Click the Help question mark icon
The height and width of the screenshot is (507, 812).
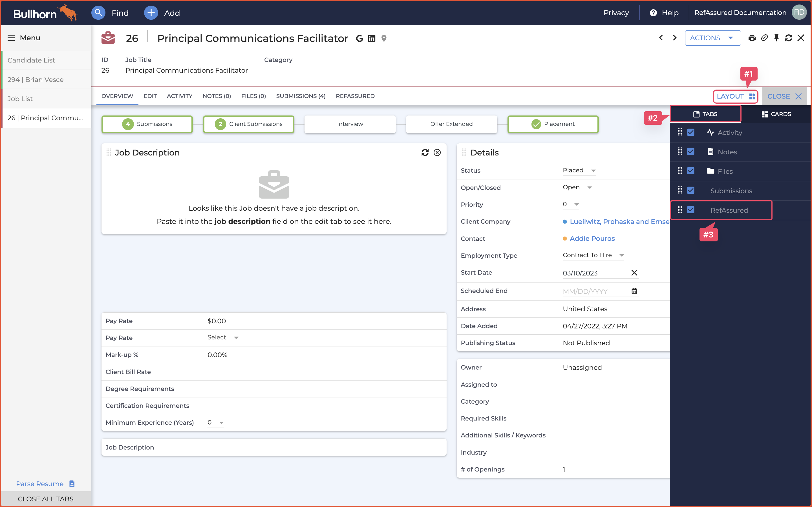coord(654,12)
